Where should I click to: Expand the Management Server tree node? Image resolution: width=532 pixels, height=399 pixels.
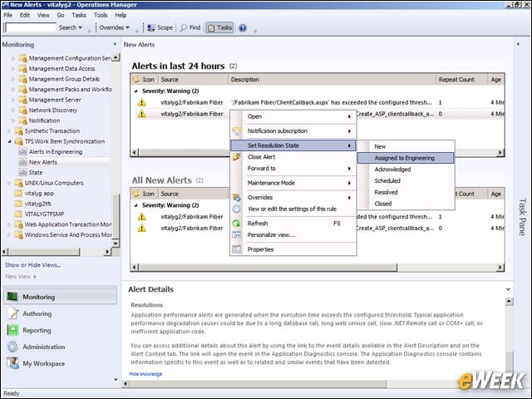click(x=13, y=100)
